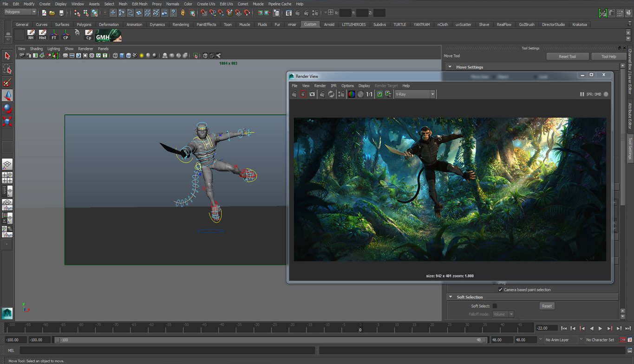Set Render View to 1:1 real size
The image size is (634, 364).
369,94
